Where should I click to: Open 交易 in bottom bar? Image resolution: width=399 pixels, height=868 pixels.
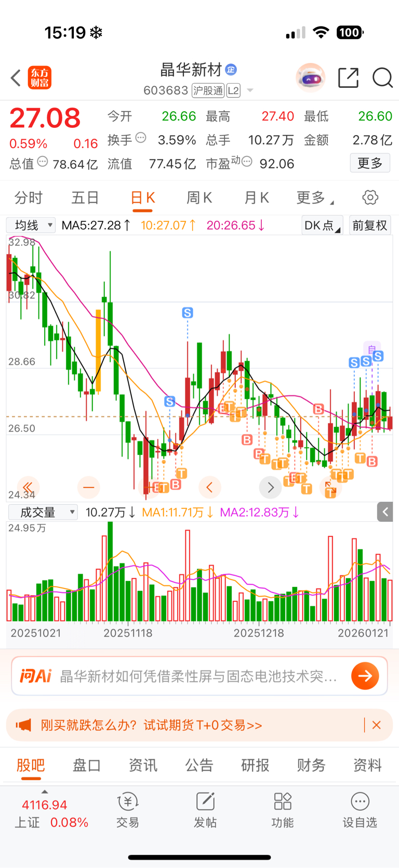(x=127, y=811)
